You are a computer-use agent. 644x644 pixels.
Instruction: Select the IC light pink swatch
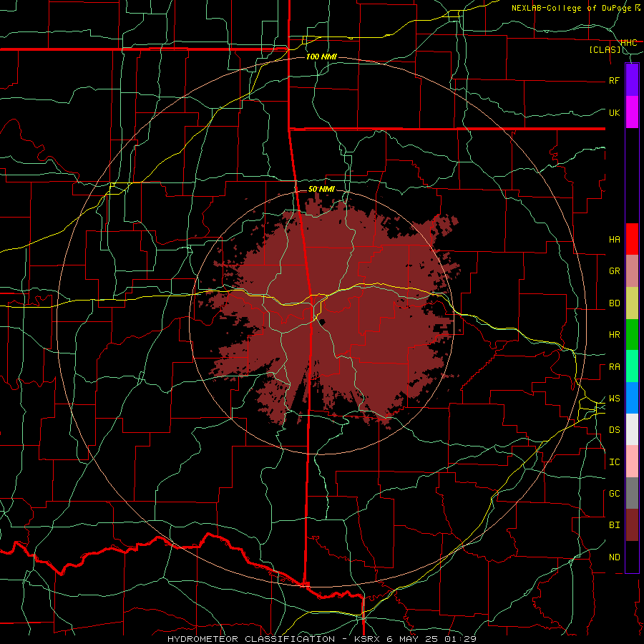click(632, 462)
